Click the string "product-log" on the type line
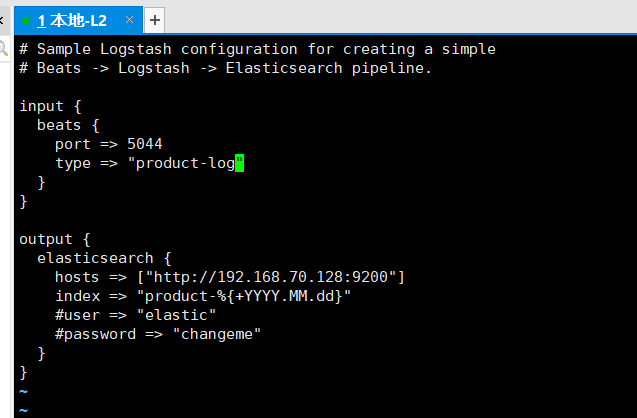The width and height of the screenshot is (637, 418). pyautogui.click(x=185, y=163)
